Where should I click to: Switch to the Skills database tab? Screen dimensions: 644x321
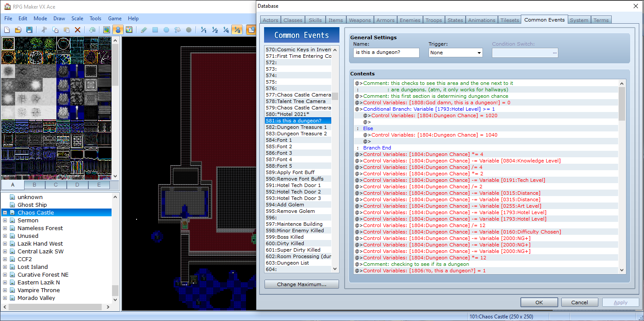point(315,20)
